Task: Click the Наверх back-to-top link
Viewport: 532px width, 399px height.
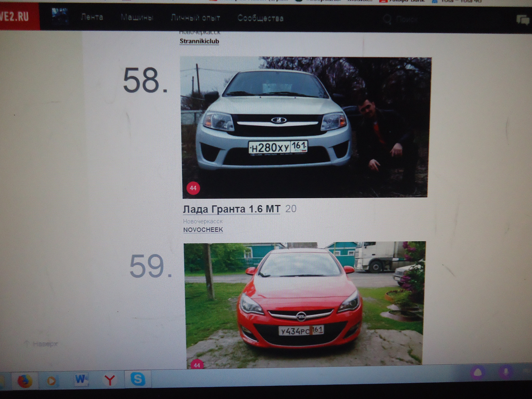Action: pyautogui.click(x=42, y=344)
